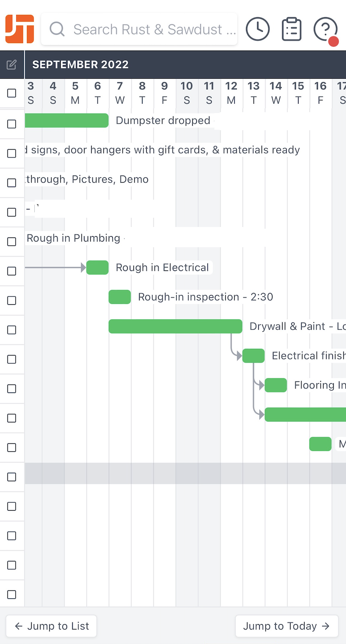Select the Rough-in inspection green bar
Viewport: 346px width, 644px height.
click(x=120, y=297)
